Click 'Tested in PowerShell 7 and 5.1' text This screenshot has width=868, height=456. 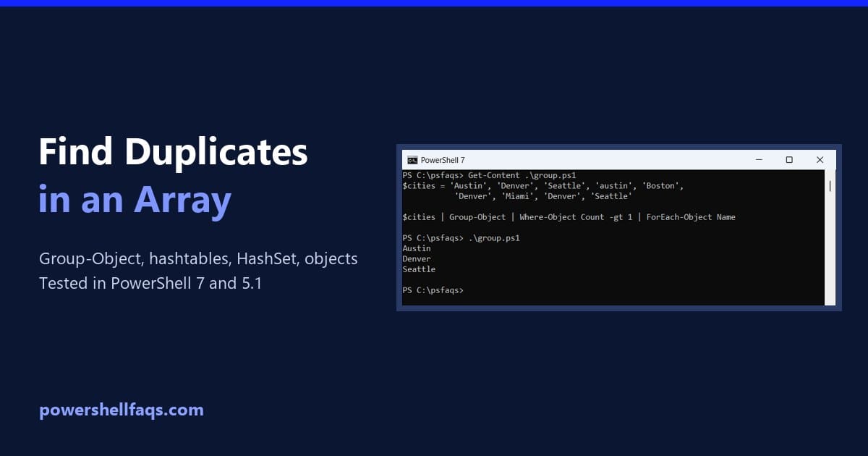(150, 283)
